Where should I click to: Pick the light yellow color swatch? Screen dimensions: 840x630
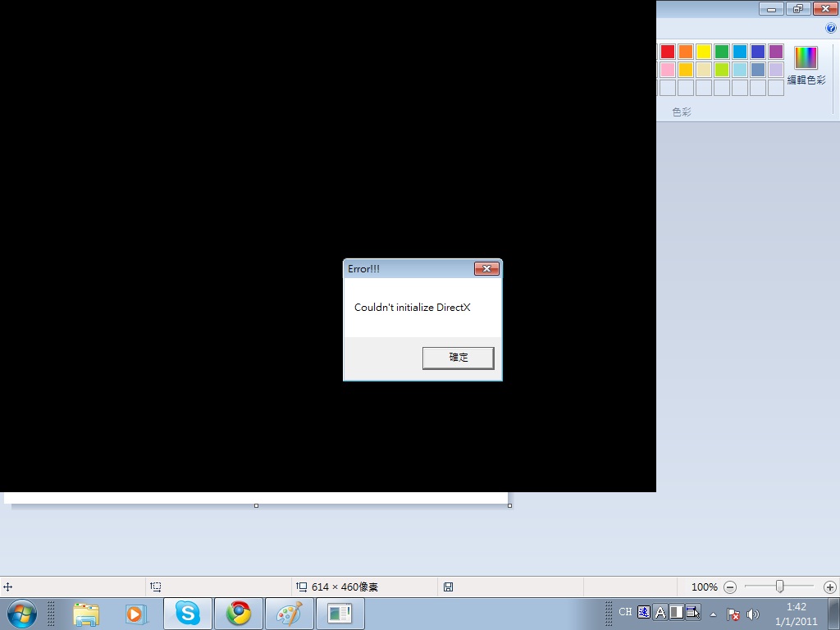704,70
